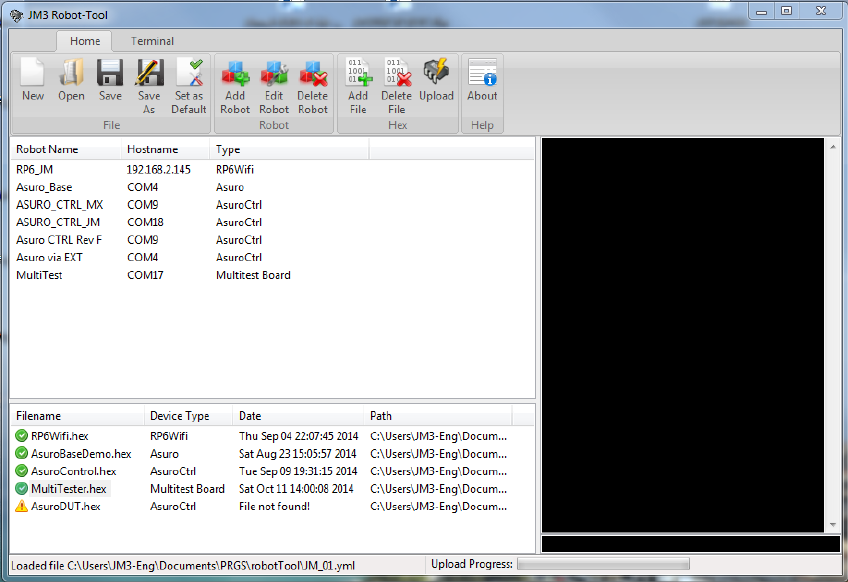Click date Thu Sep 04 22:07:45 2014
Viewport: 848px width, 582px height.
click(x=299, y=436)
